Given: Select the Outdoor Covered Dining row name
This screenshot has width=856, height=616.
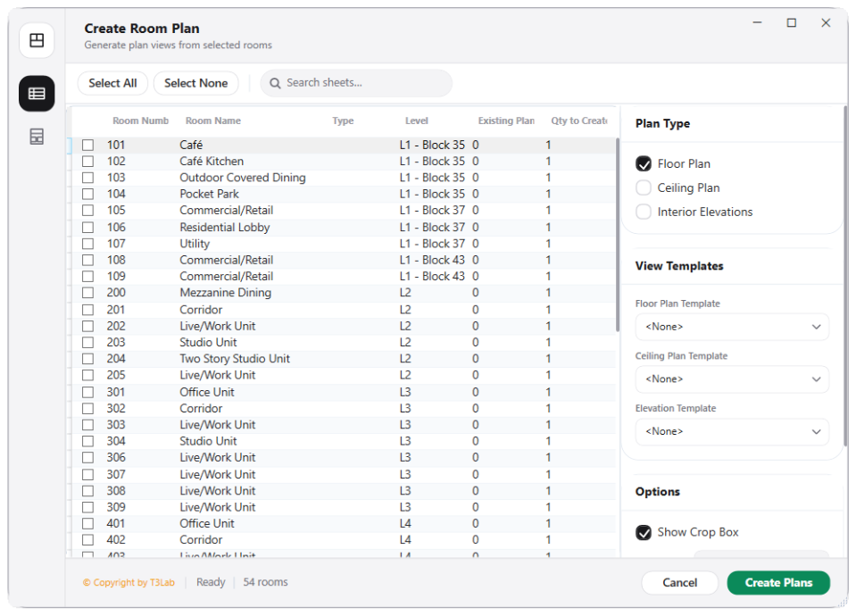Looking at the screenshot, I should (x=243, y=178).
